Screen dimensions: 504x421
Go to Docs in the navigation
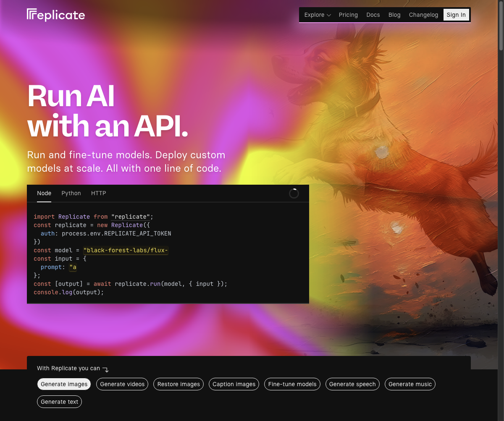pos(373,15)
